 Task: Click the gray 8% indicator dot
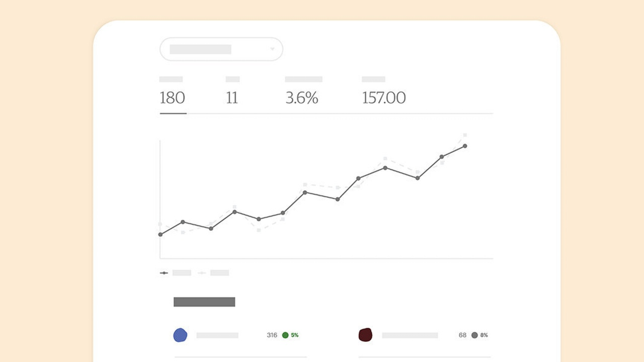pyautogui.click(x=475, y=335)
